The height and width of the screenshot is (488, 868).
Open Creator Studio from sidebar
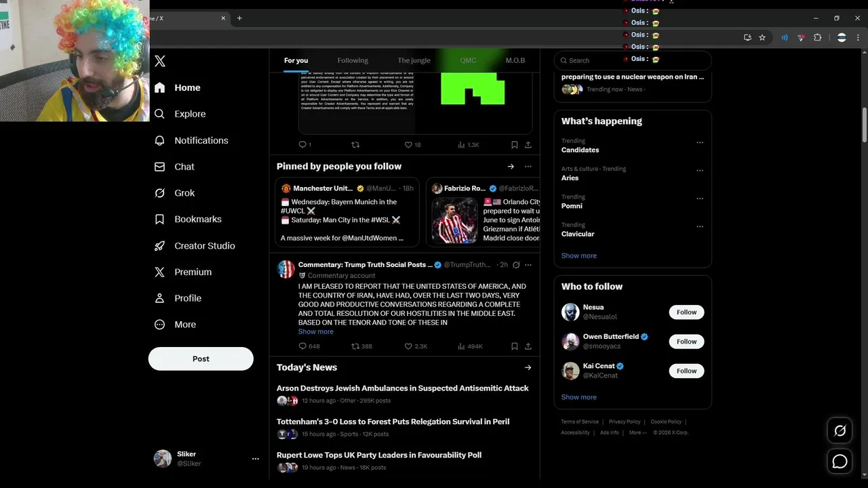point(195,245)
